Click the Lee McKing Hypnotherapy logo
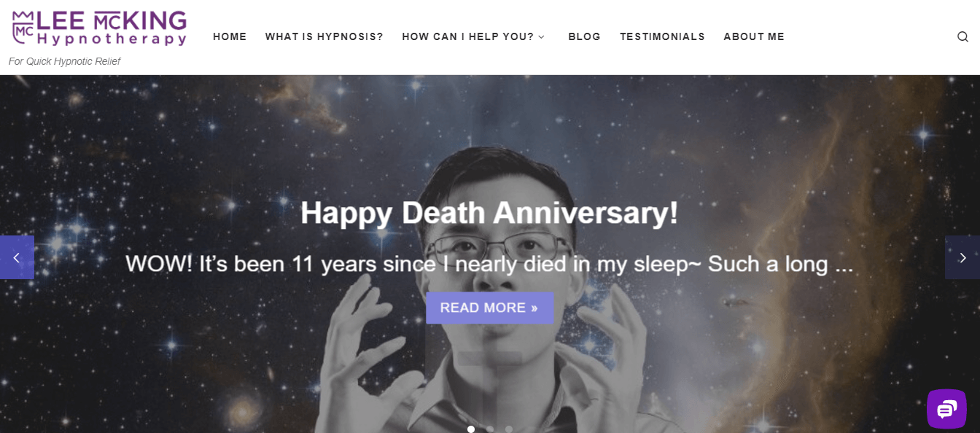 pos(99,28)
